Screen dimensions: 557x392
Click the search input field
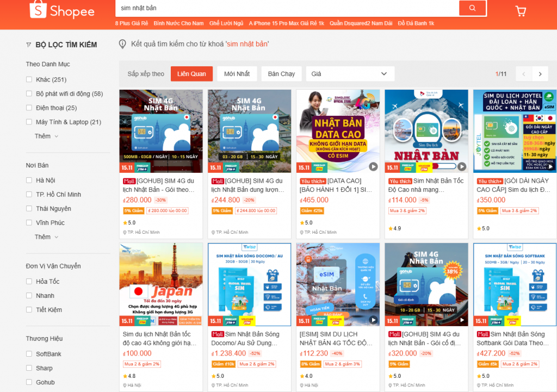click(x=287, y=8)
